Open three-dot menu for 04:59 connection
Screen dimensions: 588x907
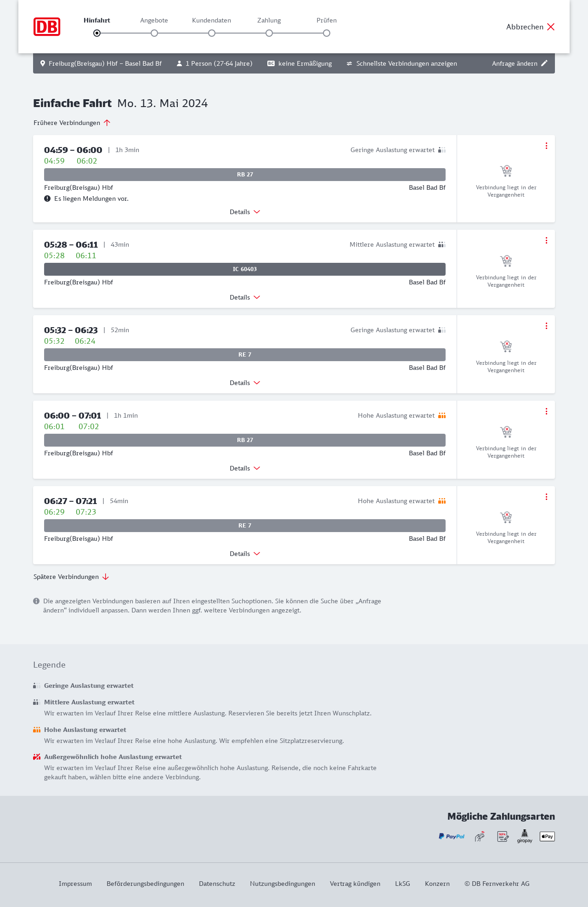coord(546,146)
